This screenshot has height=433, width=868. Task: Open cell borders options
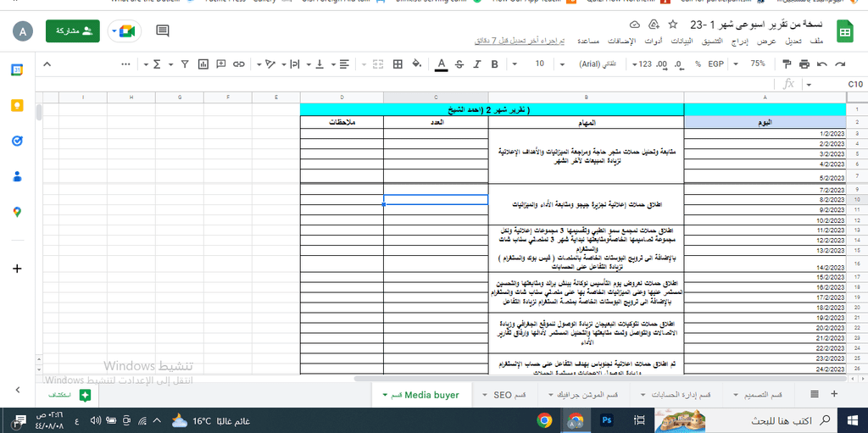point(398,64)
